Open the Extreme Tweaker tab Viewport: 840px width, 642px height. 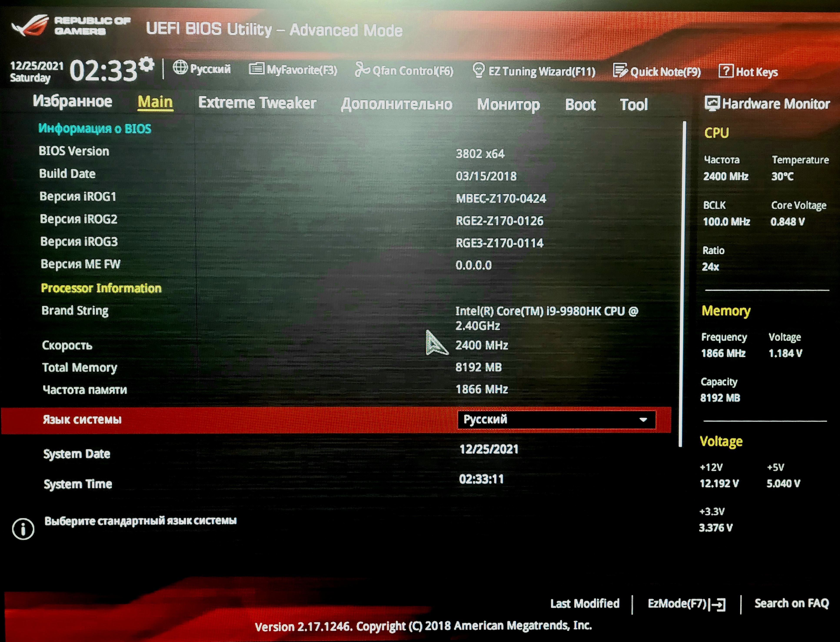coord(257,103)
